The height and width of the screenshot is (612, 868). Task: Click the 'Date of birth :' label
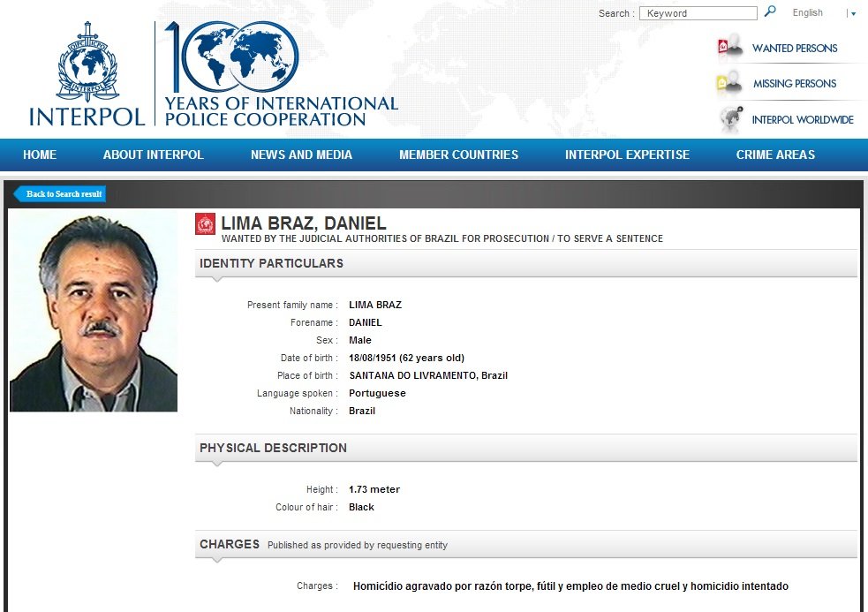[x=309, y=358]
